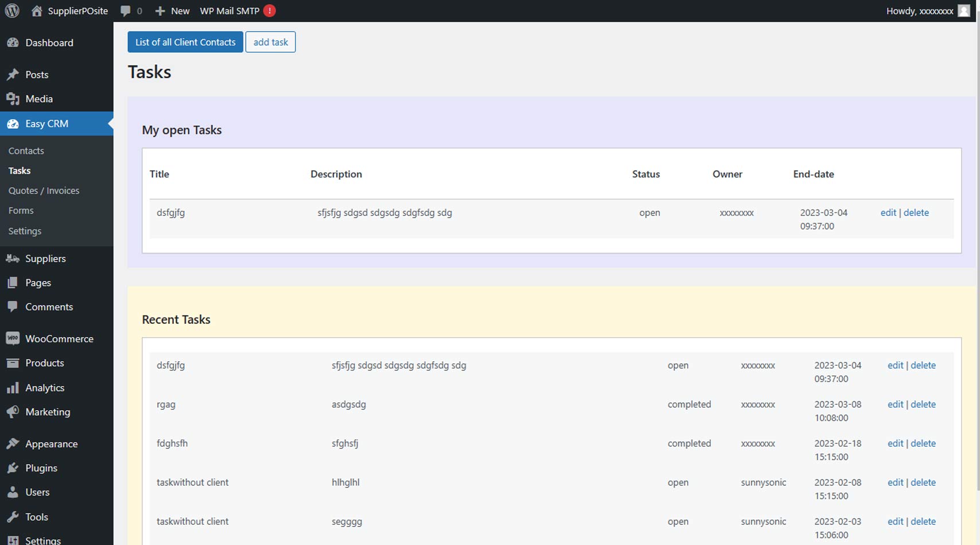980x545 pixels.
Task: Click the user avatar next to Howdy
Action: tap(964, 11)
